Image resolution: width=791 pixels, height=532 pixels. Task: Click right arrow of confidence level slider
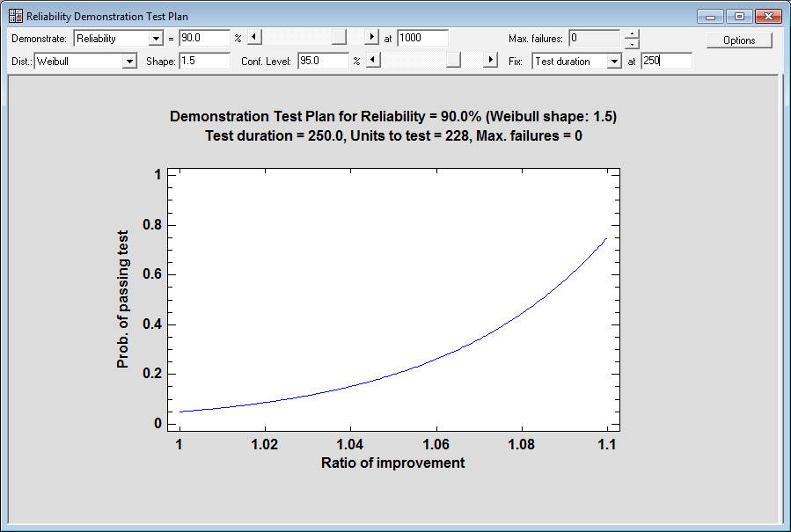[x=490, y=61]
